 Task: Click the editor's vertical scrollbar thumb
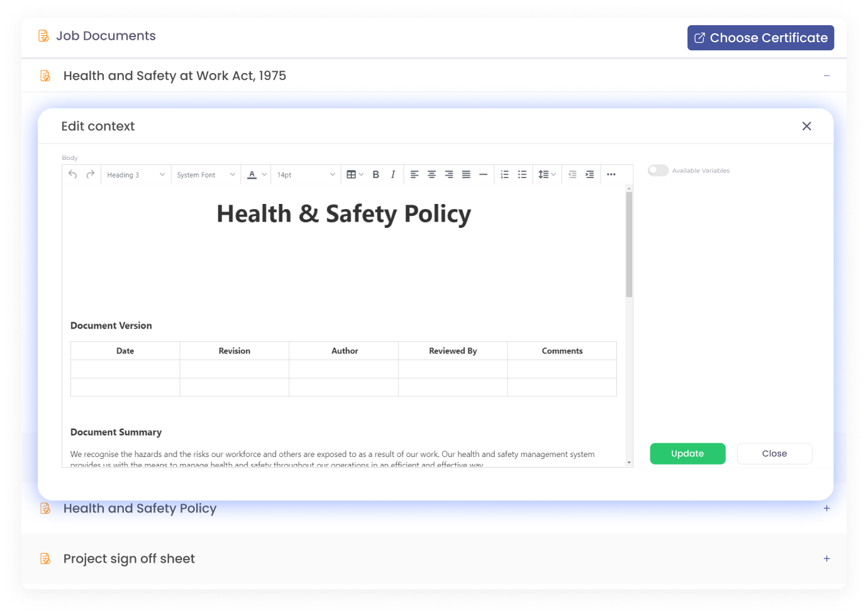(629, 244)
